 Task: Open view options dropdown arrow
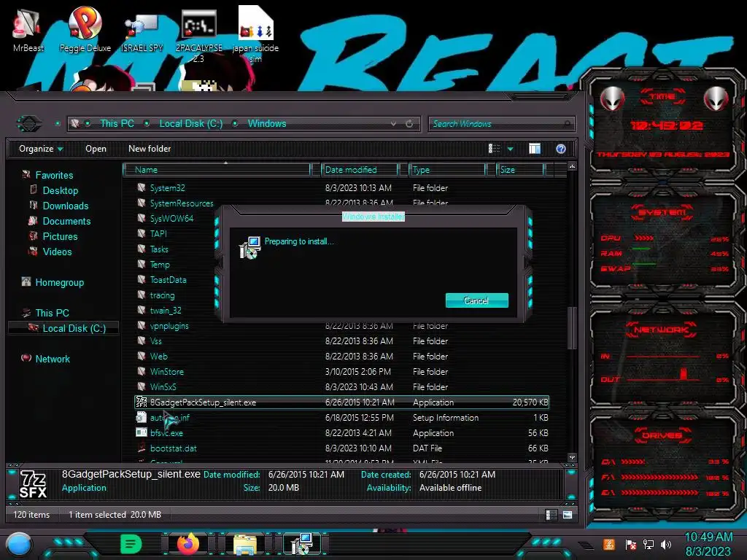point(510,149)
